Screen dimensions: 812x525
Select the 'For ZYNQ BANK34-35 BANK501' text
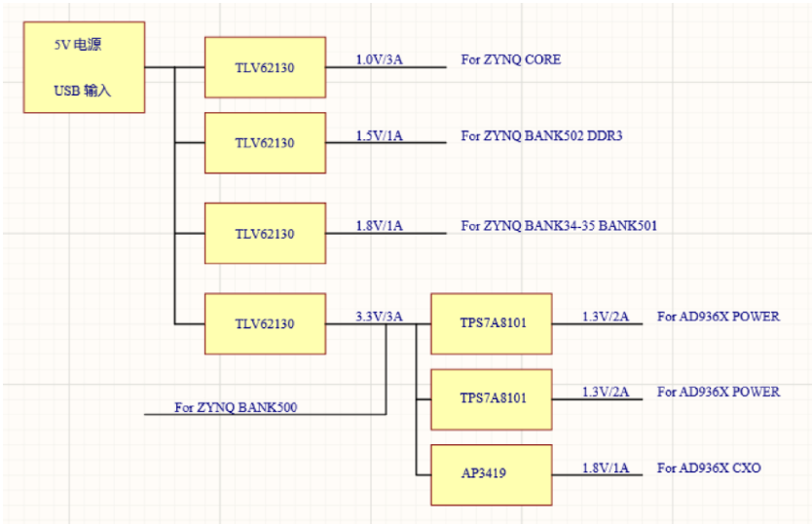pos(559,226)
